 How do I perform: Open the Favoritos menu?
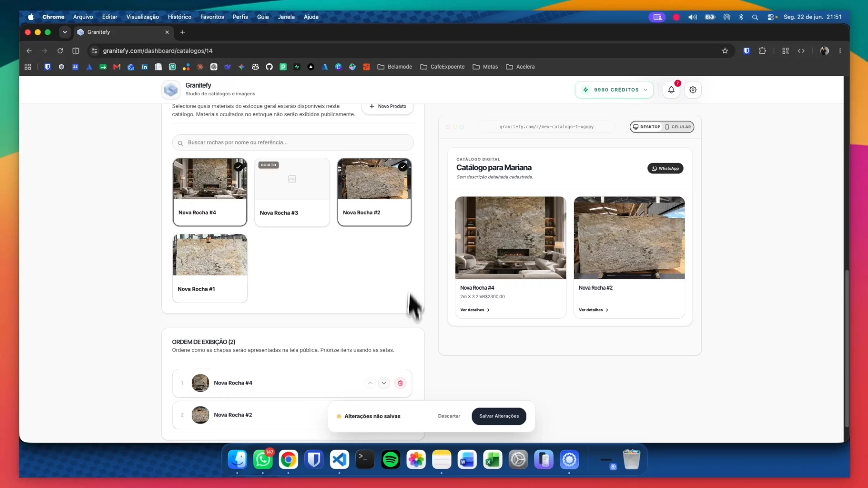tap(212, 17)
